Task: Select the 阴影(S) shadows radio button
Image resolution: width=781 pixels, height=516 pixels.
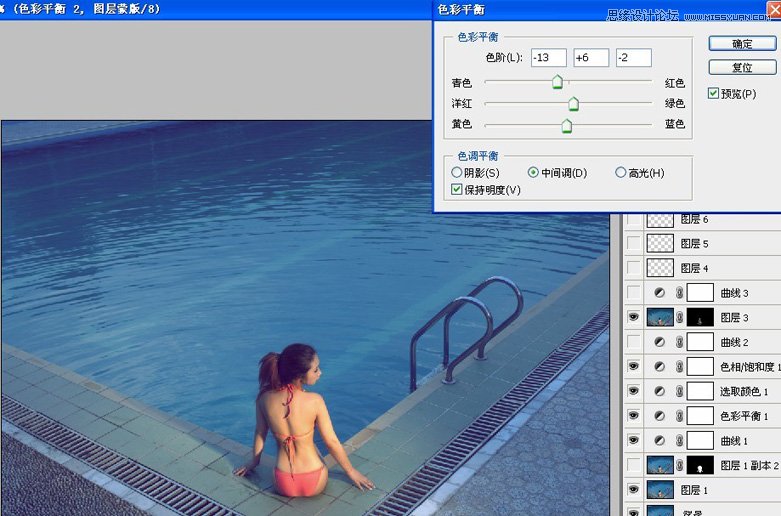Action: (x=457, y=173)
